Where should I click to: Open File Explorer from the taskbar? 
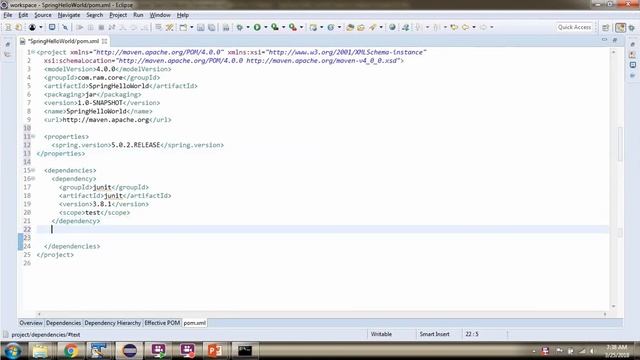40,351
